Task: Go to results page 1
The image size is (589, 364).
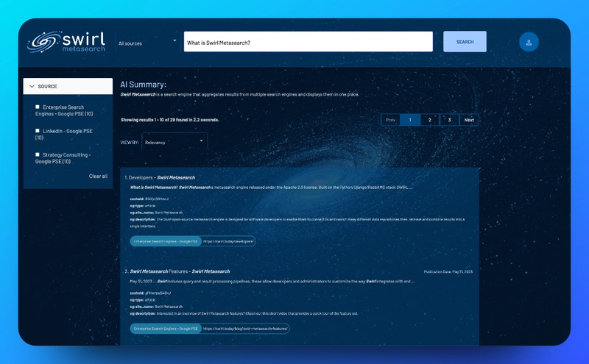Action: coord(410,120)
